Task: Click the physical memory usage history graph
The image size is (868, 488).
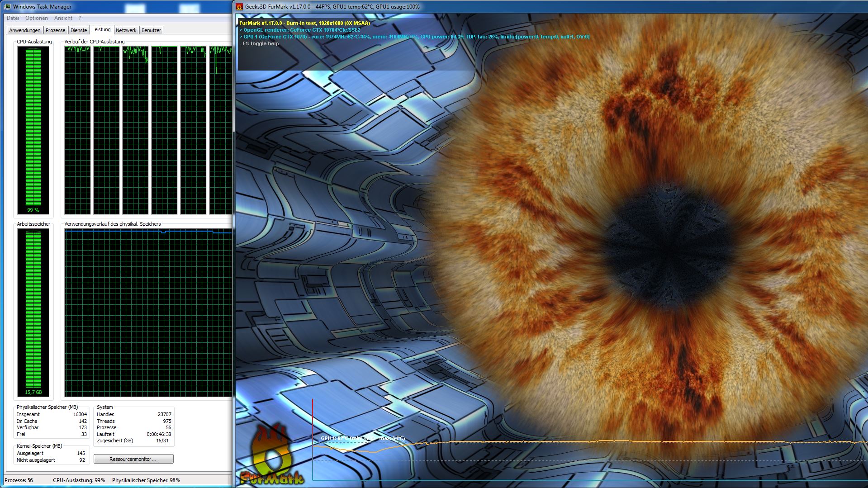Action: click(148, 313)
